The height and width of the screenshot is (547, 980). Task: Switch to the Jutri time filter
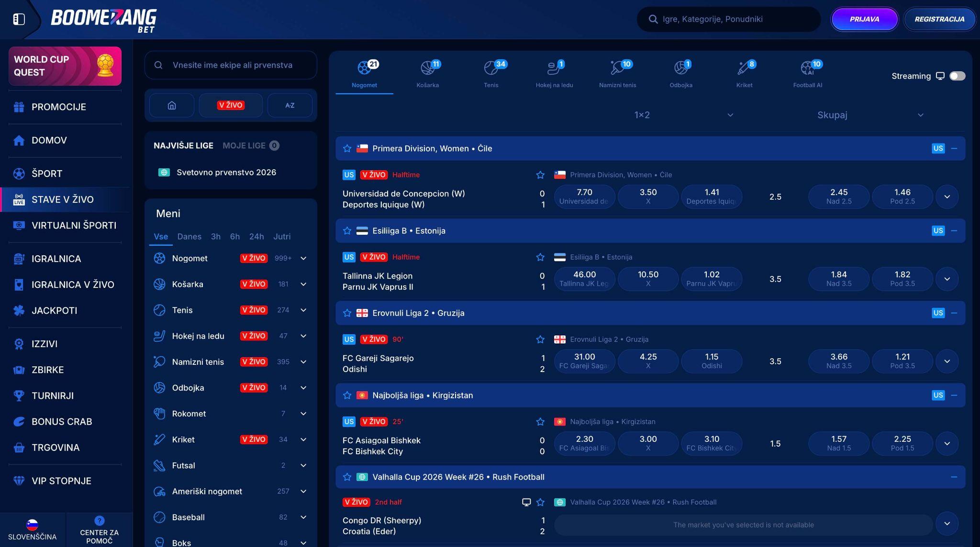282,236
